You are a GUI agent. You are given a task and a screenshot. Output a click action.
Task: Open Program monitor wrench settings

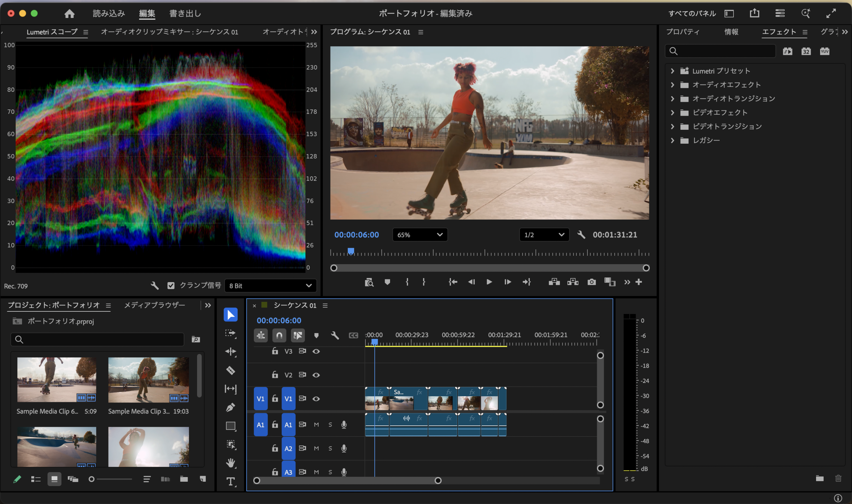[x=581, y=235]
